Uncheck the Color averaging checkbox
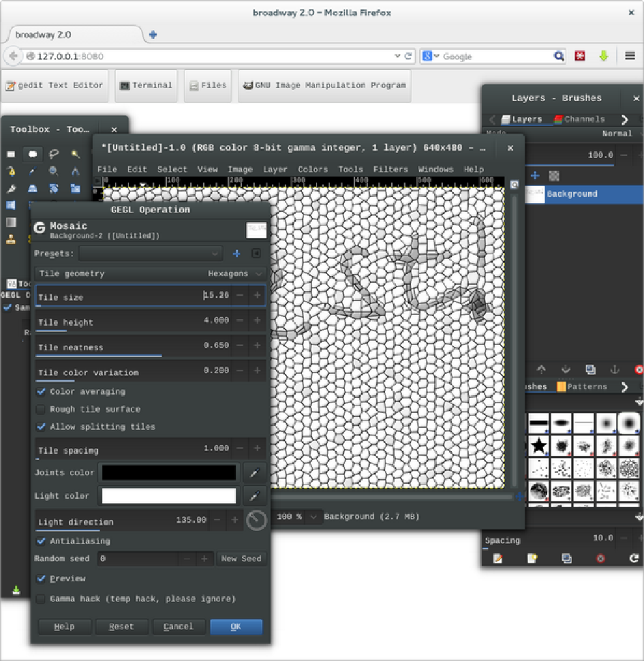The width and height of the screenshot is (644, 661). click(x=42, y=392)
